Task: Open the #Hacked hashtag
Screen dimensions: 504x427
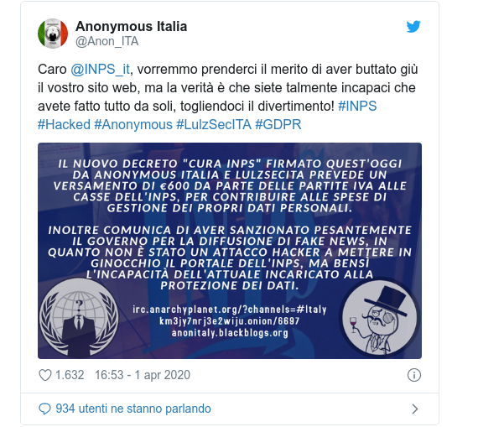Action: point(64,124)
